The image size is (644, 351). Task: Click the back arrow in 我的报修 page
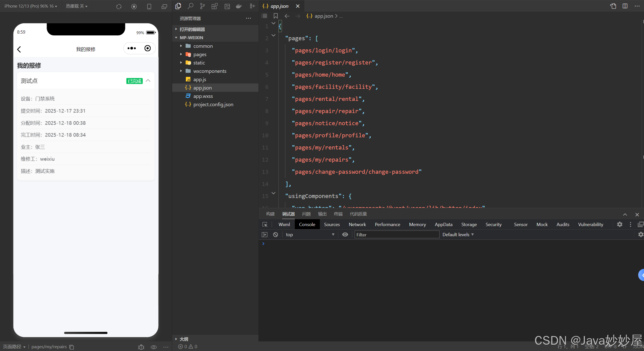click(x=19, y=49)
